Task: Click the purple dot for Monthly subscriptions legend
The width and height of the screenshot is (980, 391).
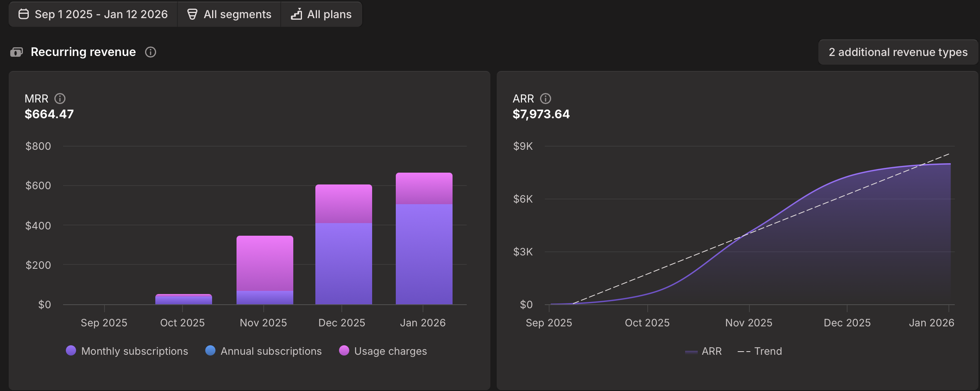Action: point(71,350)
